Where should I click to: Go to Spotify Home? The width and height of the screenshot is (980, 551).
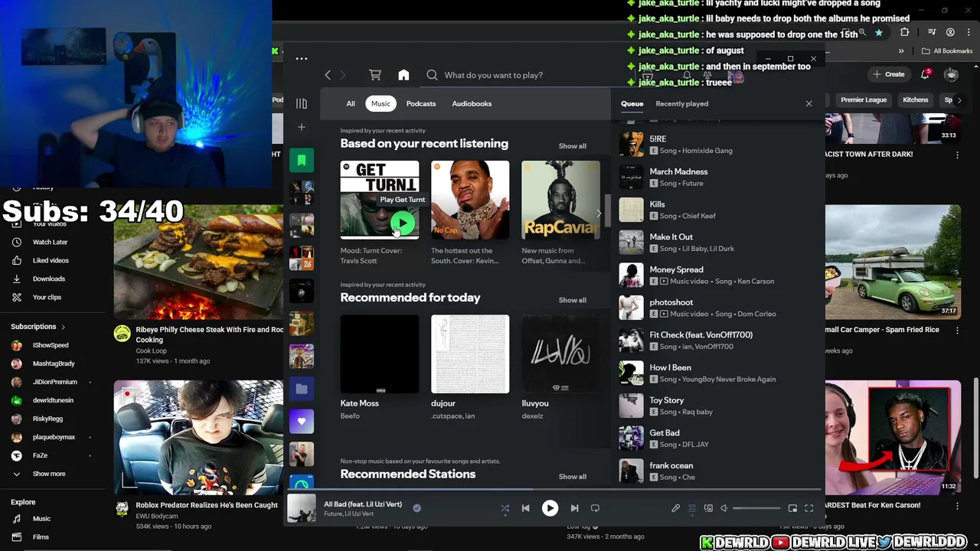click(403, 75)
